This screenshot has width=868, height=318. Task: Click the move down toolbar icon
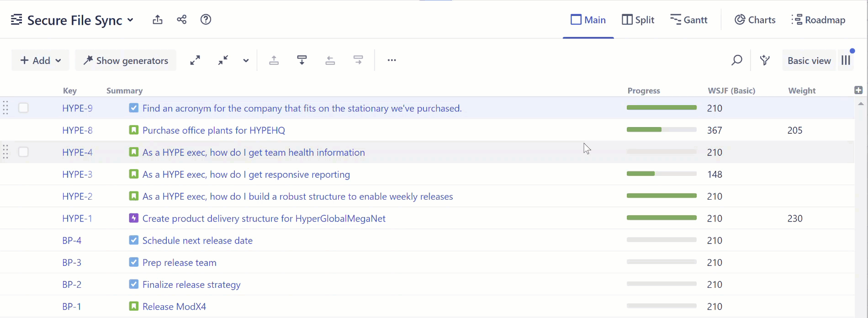click(x=302, y=60)
